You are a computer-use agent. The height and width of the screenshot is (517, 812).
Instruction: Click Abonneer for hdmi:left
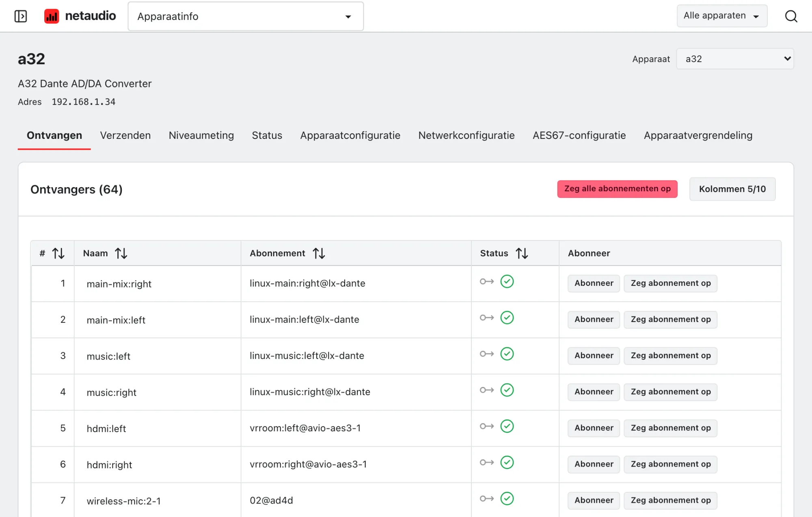click(x=594, y=428)
